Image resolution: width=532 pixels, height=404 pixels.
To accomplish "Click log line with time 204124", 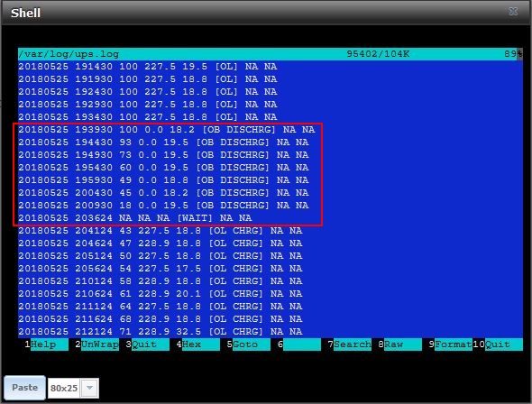I will coord(161,231).
